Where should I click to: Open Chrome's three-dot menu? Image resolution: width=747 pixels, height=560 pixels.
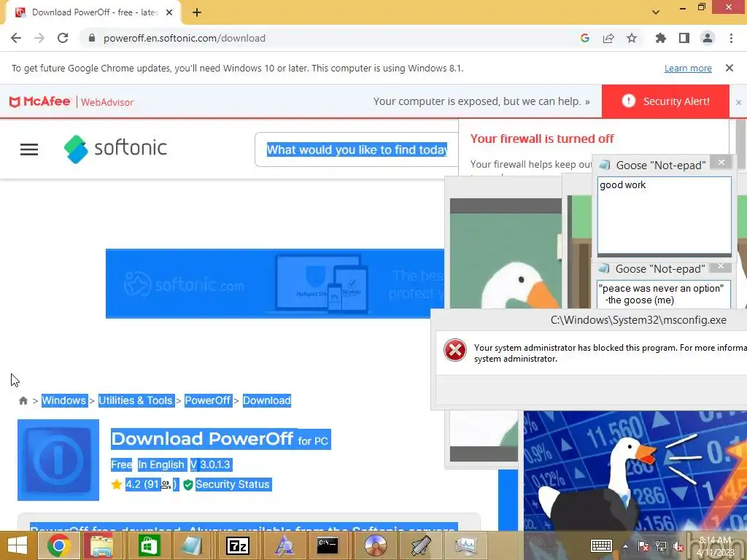click(731, 38)
